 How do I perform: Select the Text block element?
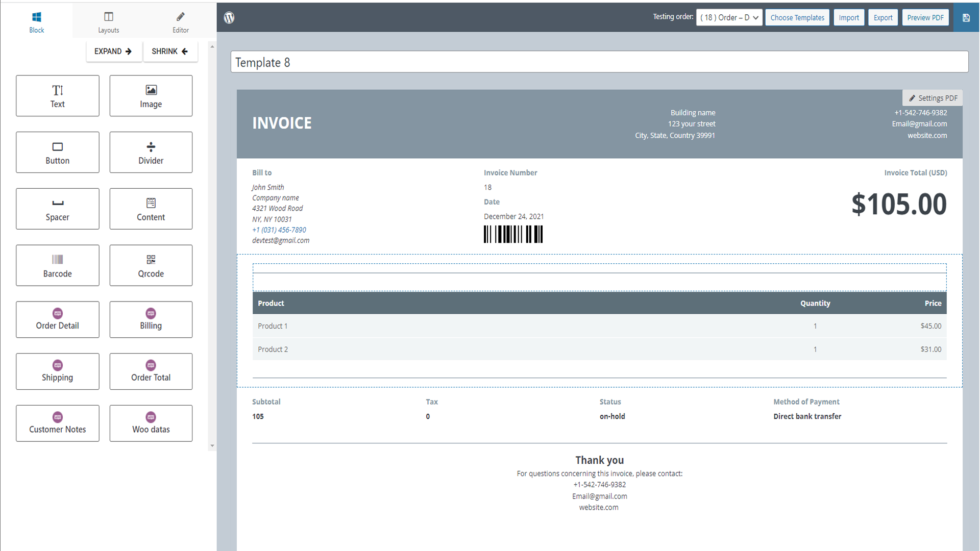[57, 96]
